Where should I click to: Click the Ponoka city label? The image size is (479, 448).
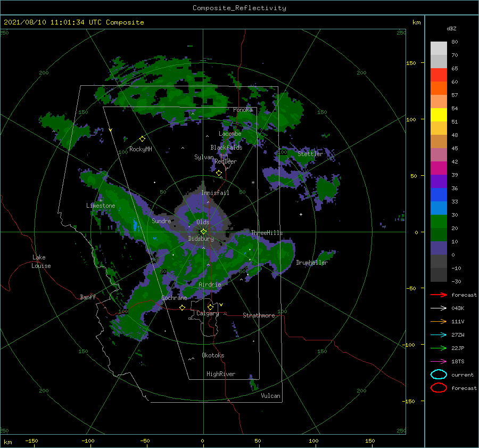coord(243,110)
